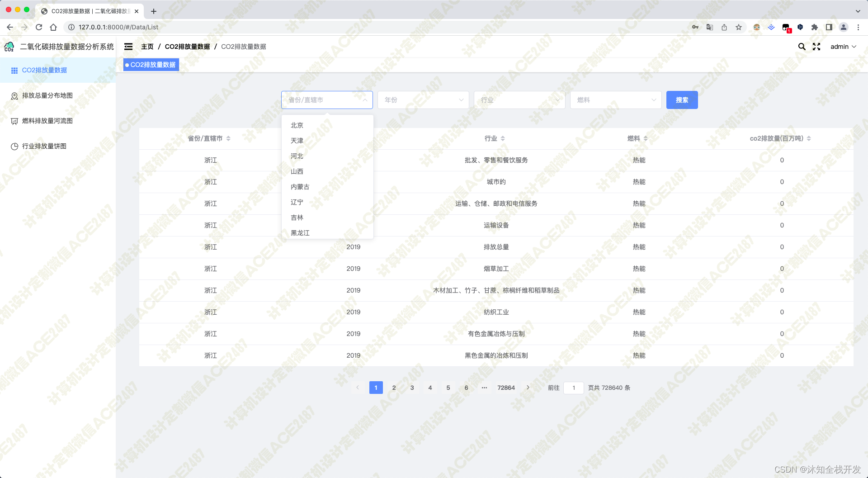
Task: Click the 搜索 search button
Action: 682,100
